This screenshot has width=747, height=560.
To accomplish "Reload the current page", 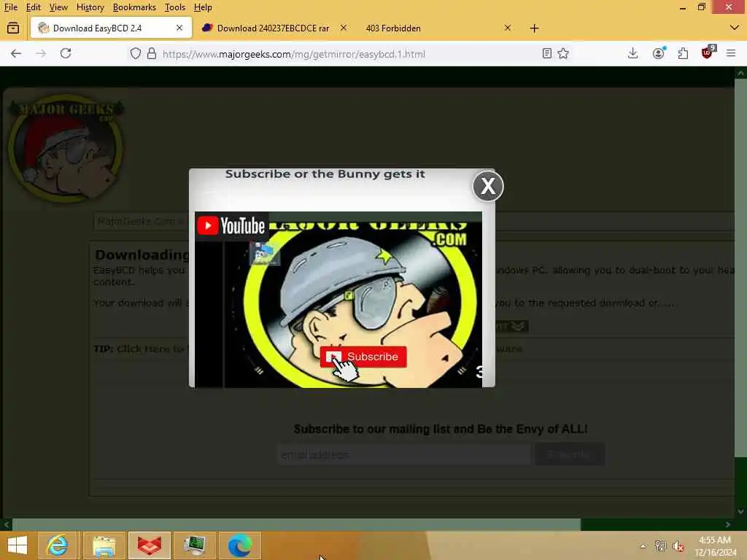I will (x=66, y=53).
